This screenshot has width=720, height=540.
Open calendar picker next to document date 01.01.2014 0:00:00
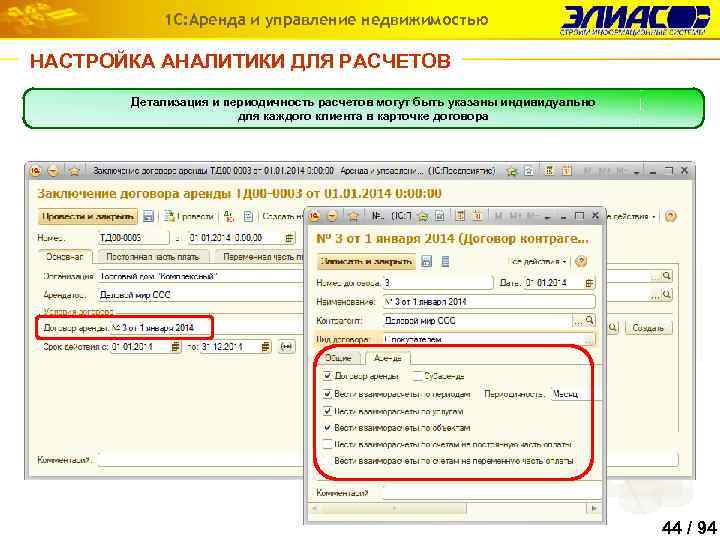coord(289,238)
